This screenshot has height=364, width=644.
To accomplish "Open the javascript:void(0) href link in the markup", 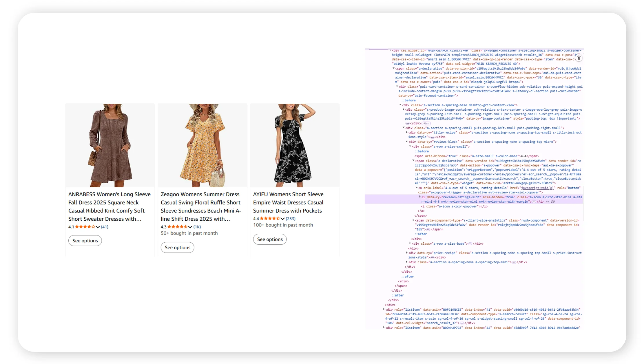I will click(537, 188).
